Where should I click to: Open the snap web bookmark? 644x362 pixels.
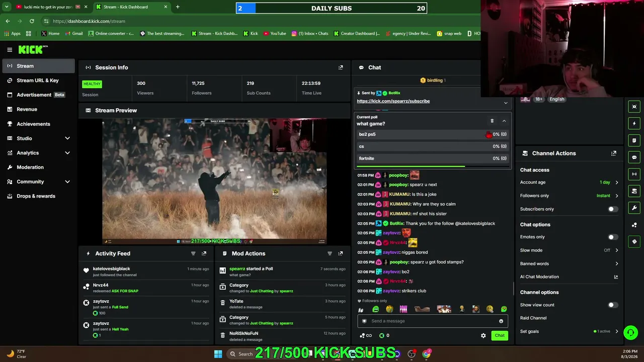pyautogui.click(x=449, y=34)
